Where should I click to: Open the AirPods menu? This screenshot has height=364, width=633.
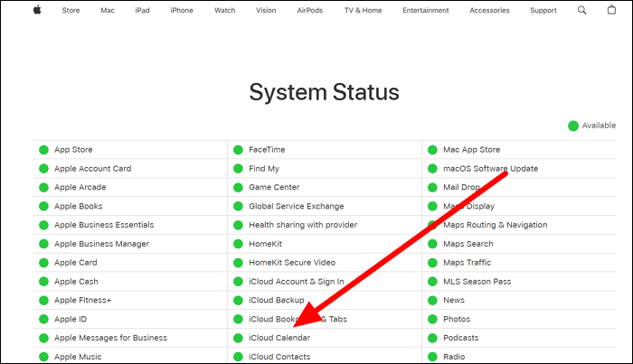click(310, 11)
